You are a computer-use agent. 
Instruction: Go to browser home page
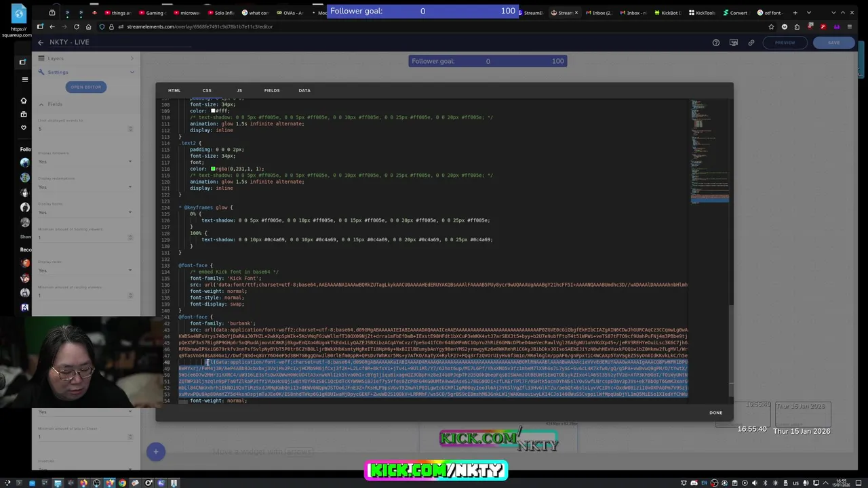point(90,26)
